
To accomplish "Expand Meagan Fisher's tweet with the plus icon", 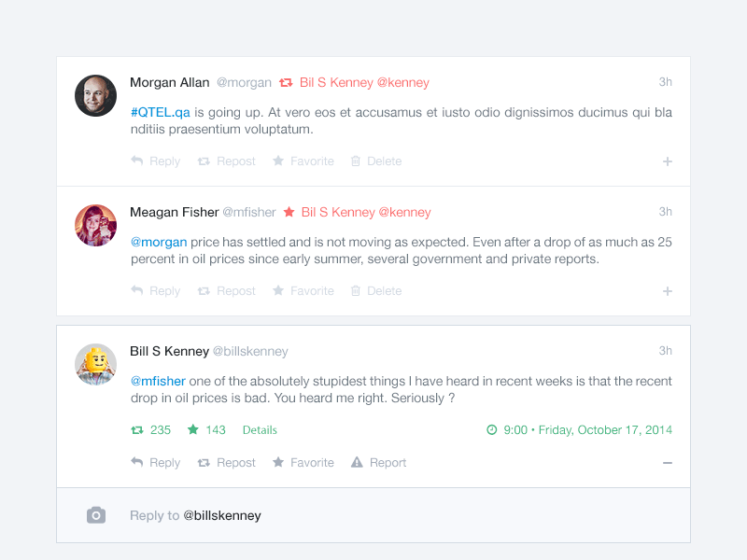I will tap(668, 290).
